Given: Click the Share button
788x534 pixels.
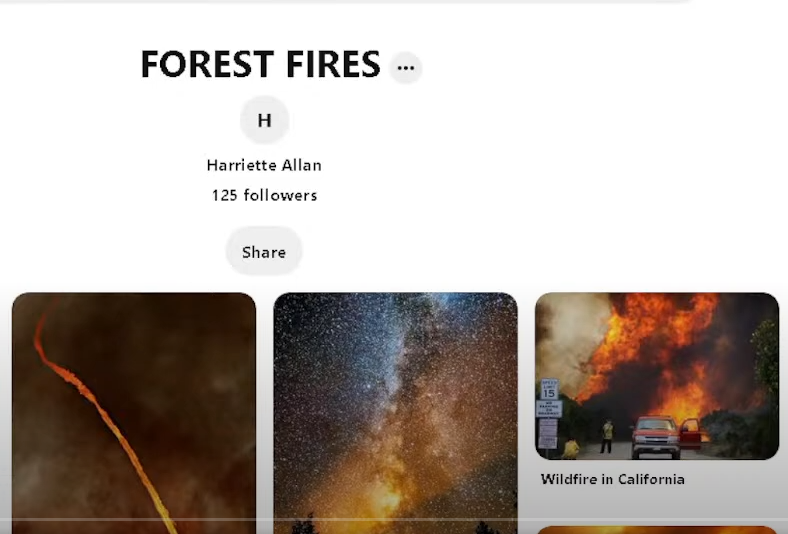Looking at the screenshot, I should coord(264,251).
